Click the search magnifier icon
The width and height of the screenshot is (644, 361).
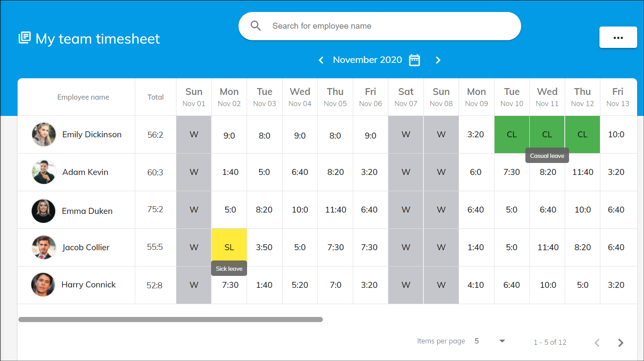tap(256, 26)
